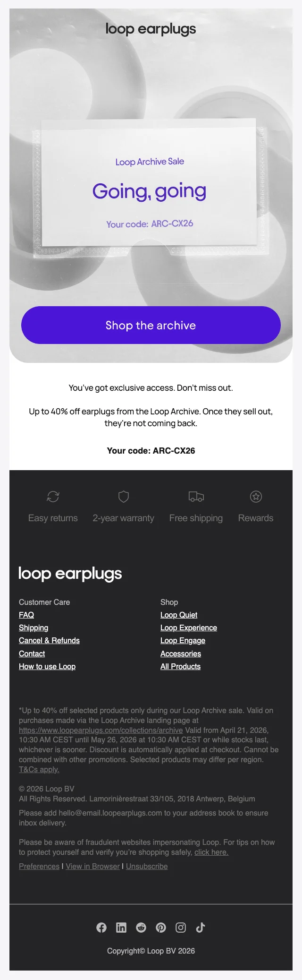Open the View in Browser link
This screenshot has height=980, width=302.
point(93,866)
